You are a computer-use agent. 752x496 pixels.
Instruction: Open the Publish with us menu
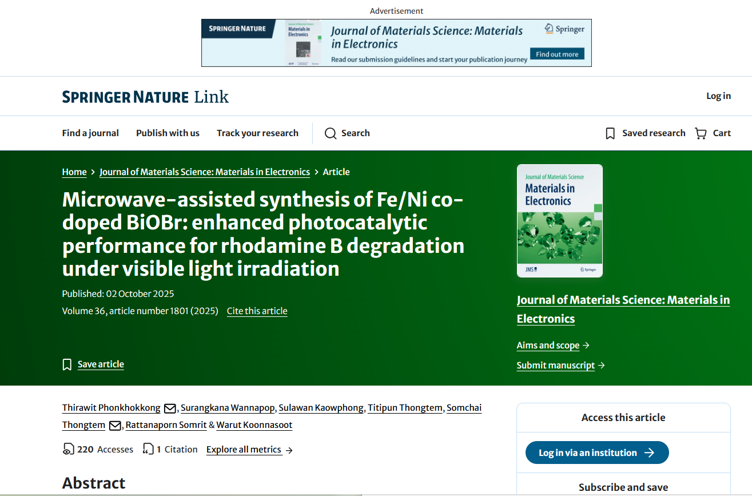click(x=167, y=133)
